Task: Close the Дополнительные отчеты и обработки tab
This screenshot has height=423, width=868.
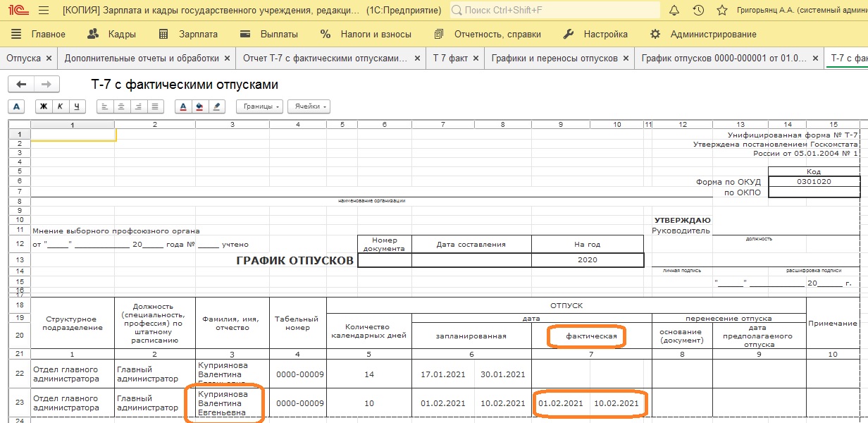Action: 227,59
